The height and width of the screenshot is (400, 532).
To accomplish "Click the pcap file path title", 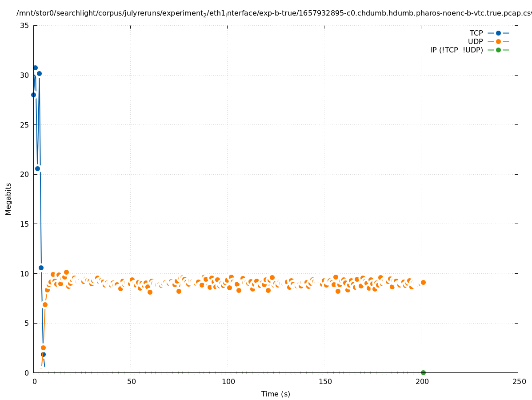I will 274,13.
